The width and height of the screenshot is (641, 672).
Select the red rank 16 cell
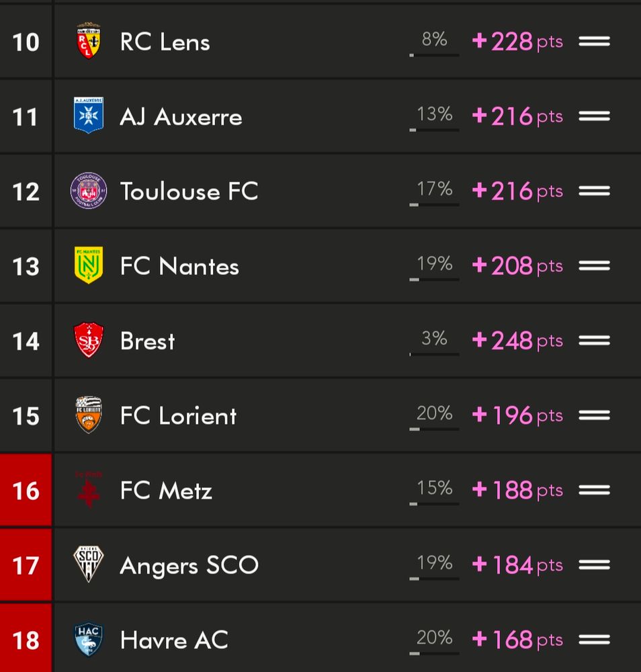(x=26, y=490)
